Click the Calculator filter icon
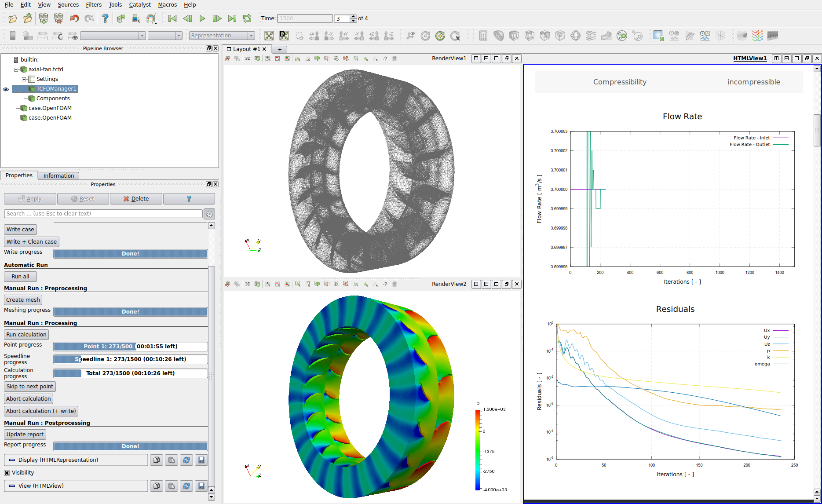Viewport: 822px width, 504px height. [483, 36]
